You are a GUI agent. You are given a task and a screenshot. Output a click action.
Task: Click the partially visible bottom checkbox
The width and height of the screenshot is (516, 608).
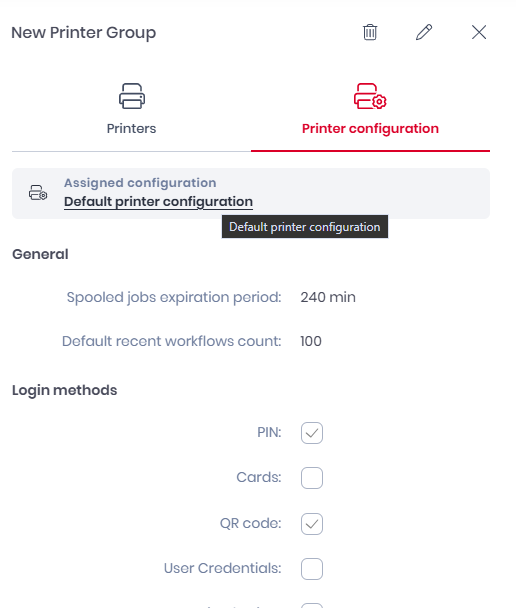[x=312, y=605]
